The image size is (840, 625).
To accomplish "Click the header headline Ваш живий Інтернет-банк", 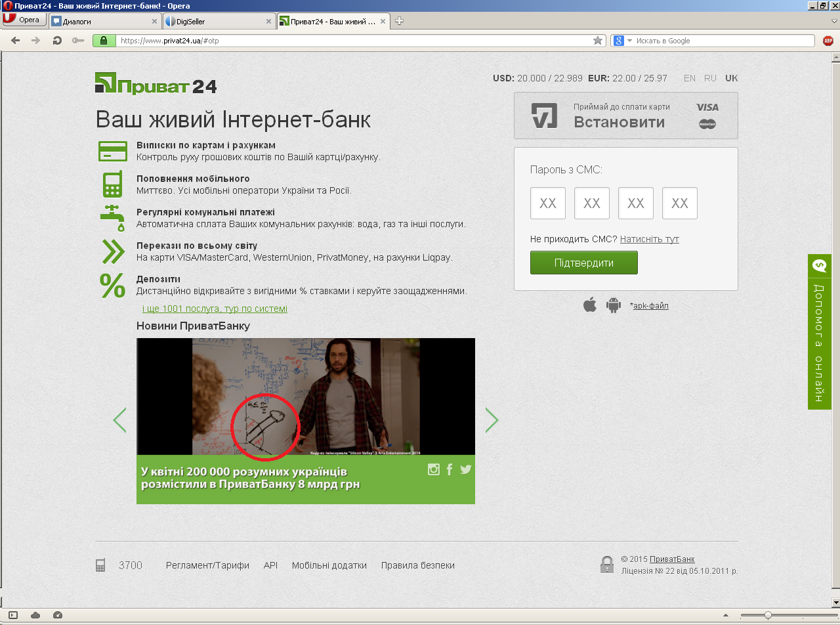I will click(x=233, y=120).
